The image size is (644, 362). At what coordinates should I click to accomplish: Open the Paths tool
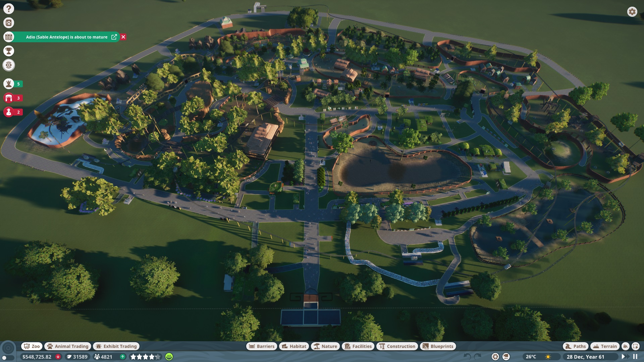coord(575,346)
